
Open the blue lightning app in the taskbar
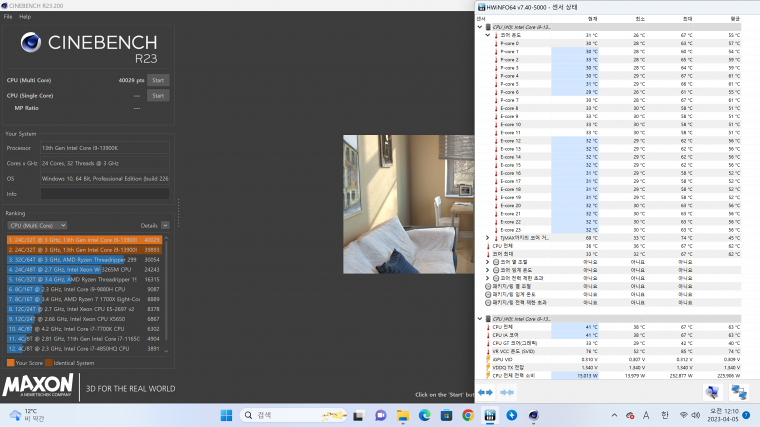[x=512, y=415]
